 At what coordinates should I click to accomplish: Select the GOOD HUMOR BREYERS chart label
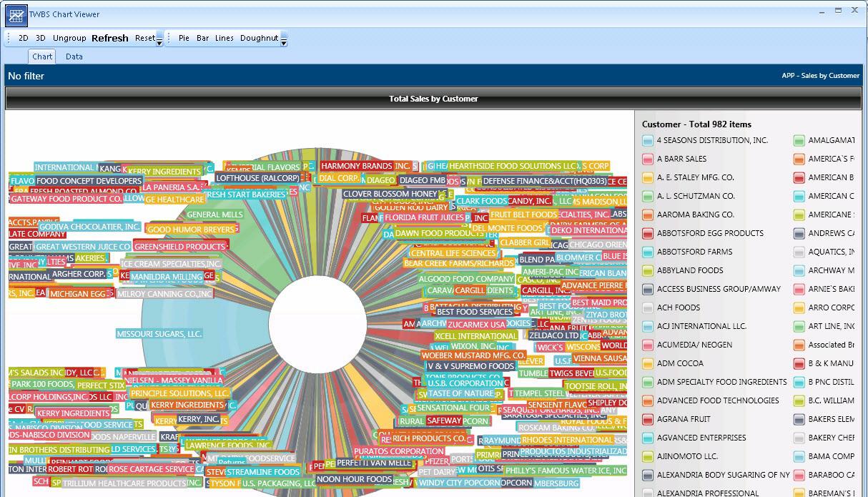pos(191,230)
